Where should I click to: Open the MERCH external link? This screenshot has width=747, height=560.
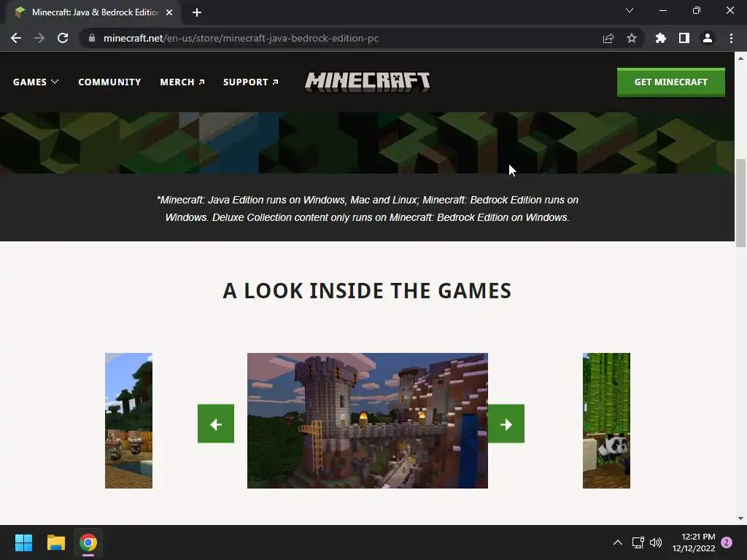pos(182,82)
